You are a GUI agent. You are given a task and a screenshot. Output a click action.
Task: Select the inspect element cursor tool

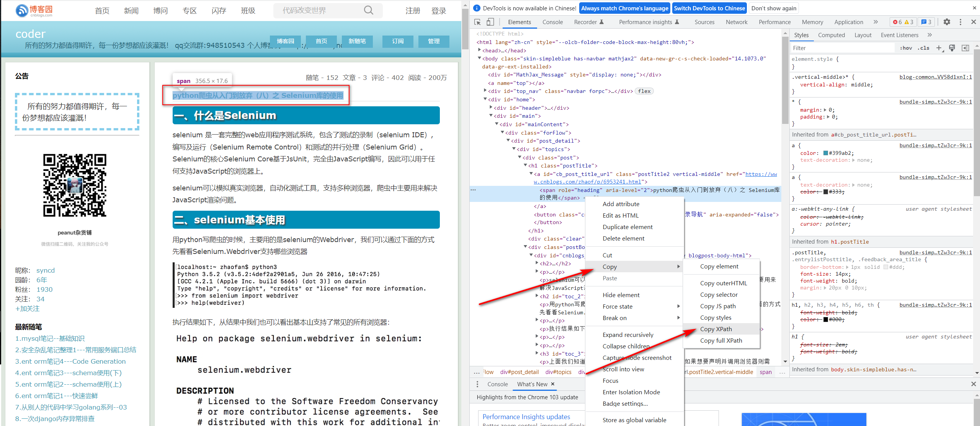tap(477, 22)
